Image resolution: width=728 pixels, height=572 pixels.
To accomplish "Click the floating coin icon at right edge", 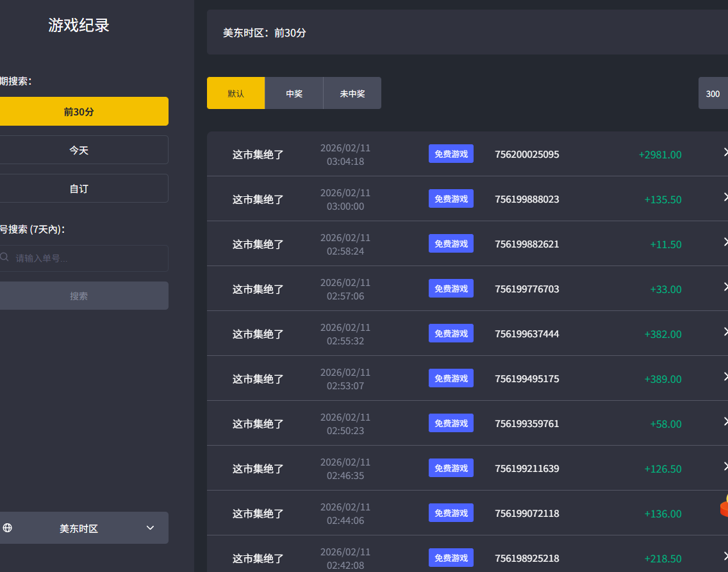I will click(724, 506).
